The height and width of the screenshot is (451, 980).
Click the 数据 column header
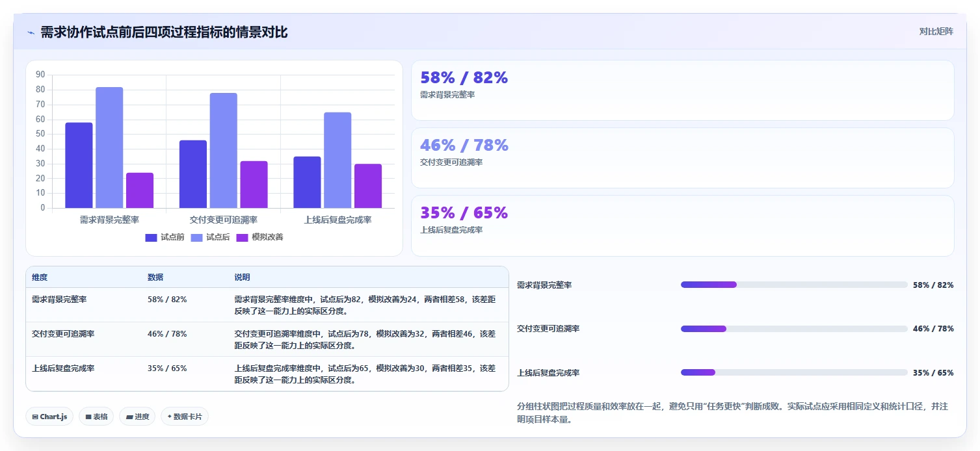tap(155, 277)
